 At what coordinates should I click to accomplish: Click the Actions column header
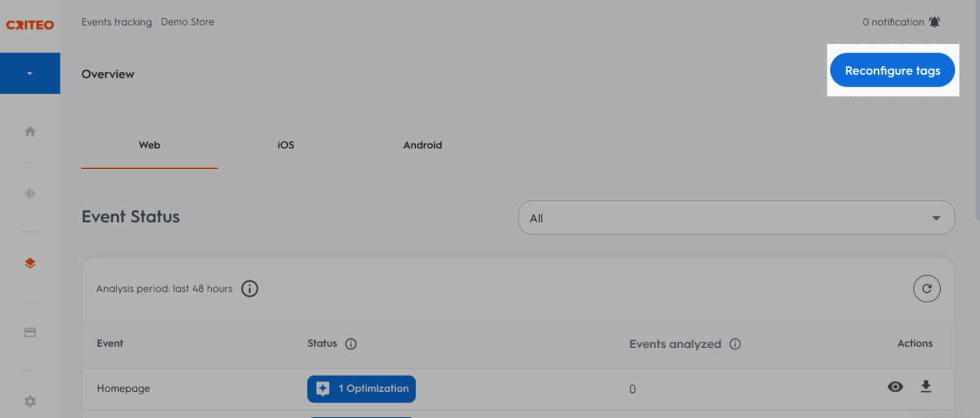click(x=915, y=343)
